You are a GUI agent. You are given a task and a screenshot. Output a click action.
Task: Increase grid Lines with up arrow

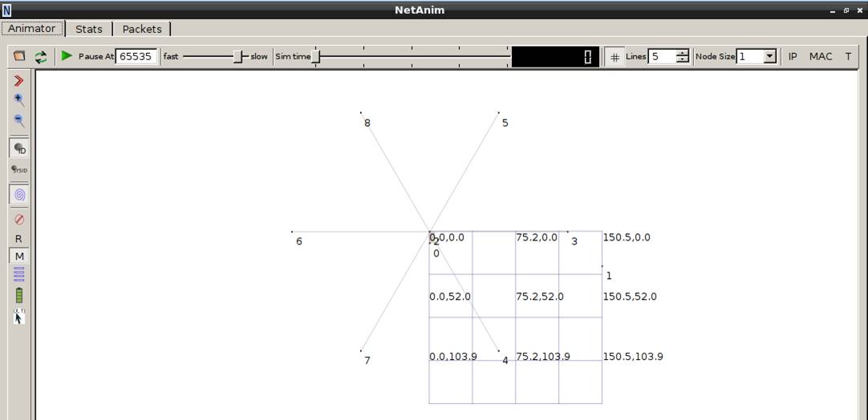pyautogui.click(x=682, y=53)
